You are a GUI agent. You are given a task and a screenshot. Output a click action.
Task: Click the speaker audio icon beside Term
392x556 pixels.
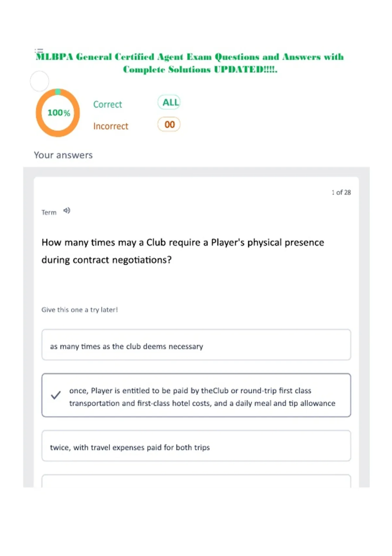67,211
